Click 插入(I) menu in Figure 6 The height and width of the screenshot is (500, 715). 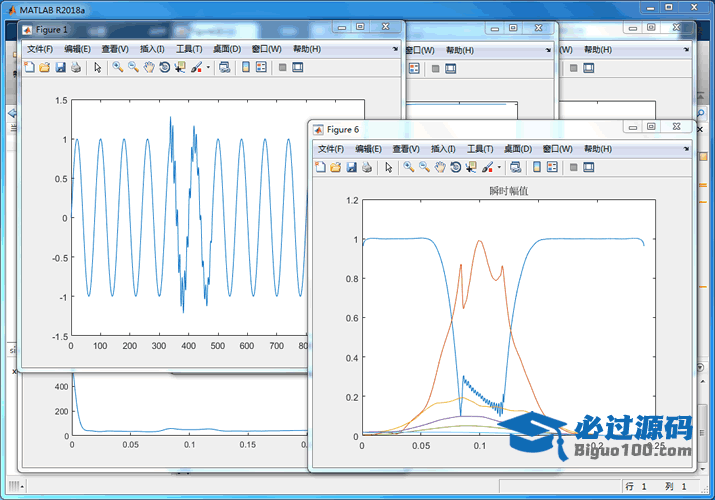[x=444, y=148]
